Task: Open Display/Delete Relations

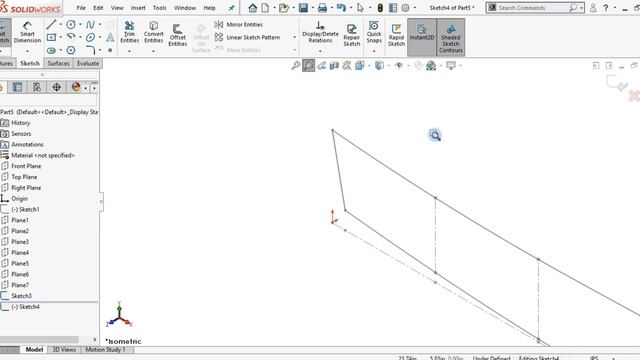Action: 320,32
